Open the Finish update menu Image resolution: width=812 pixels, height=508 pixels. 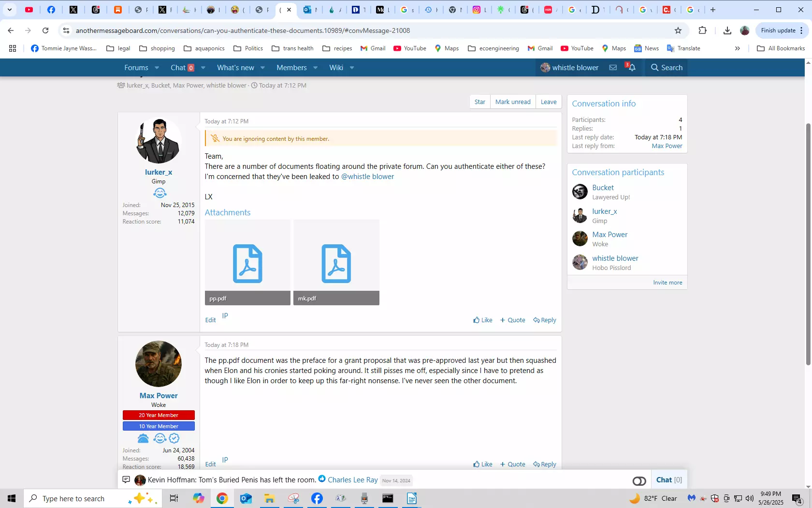pyautogui.click(x=782, y=30)
